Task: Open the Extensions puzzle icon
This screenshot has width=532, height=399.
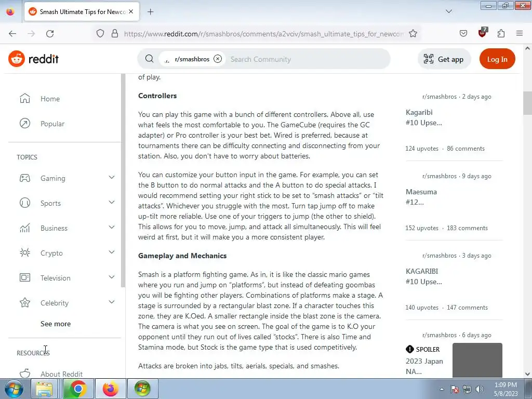Action: 501,33
